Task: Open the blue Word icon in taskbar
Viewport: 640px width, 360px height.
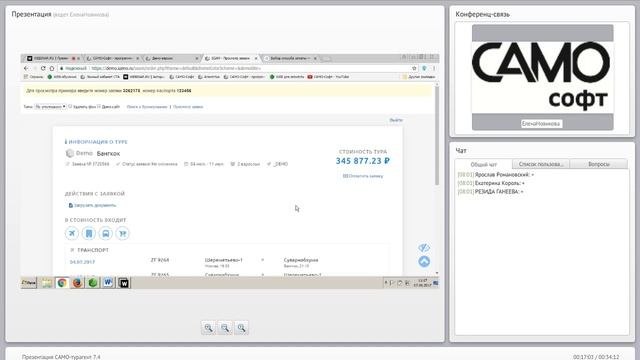Action: click(108, 282)
